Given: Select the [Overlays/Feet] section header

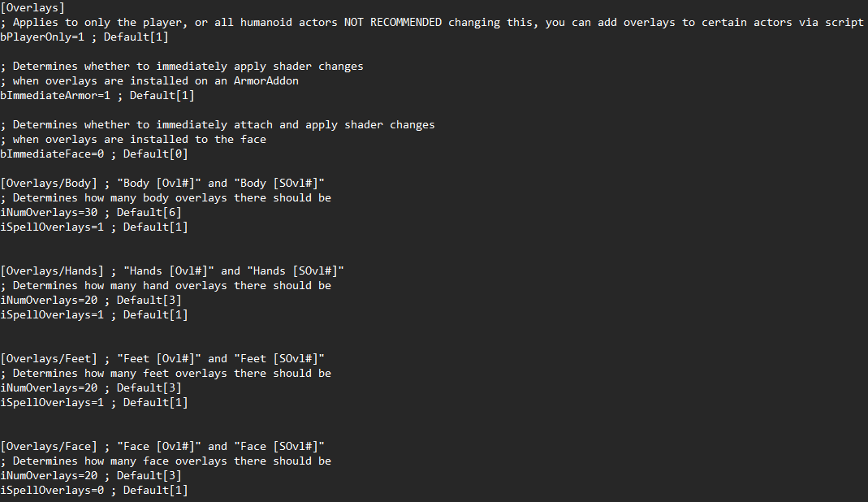Looking at the screenshot, I should [x=49, y=358].
